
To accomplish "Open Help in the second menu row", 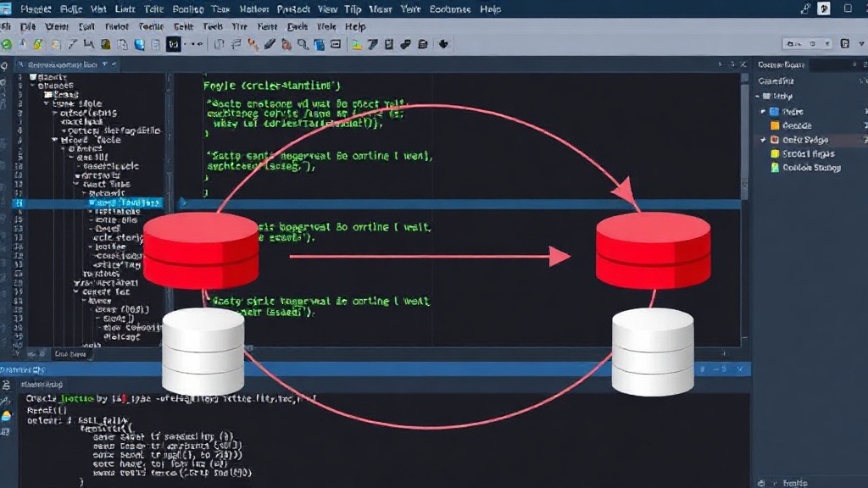I will pos(355,26).
